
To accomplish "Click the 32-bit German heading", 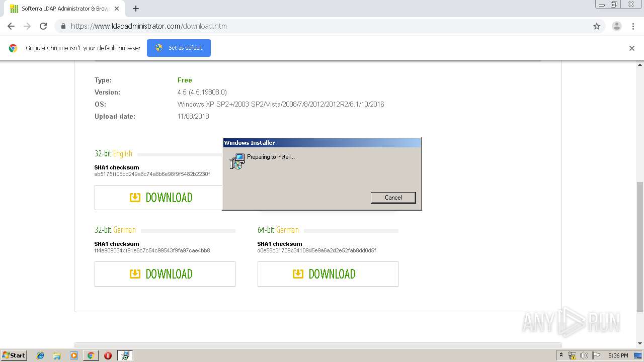I will [115, 230].
